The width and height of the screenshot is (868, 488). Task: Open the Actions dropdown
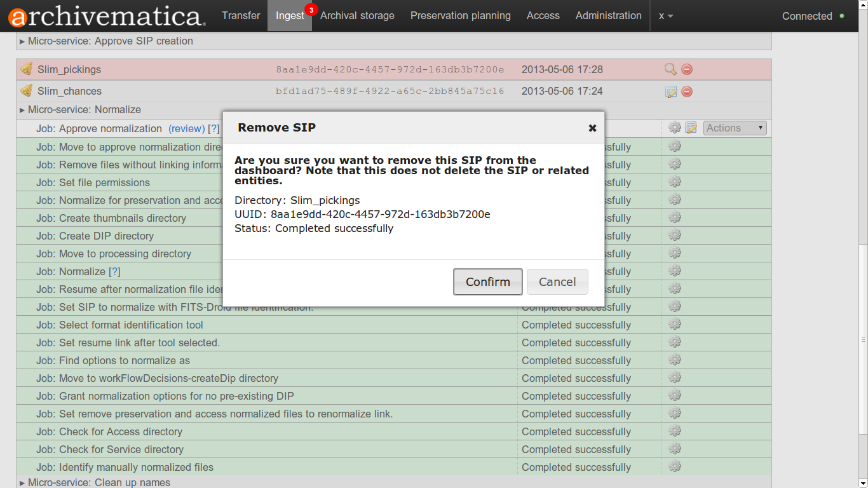pyautogui.click(x=735, y=128)
